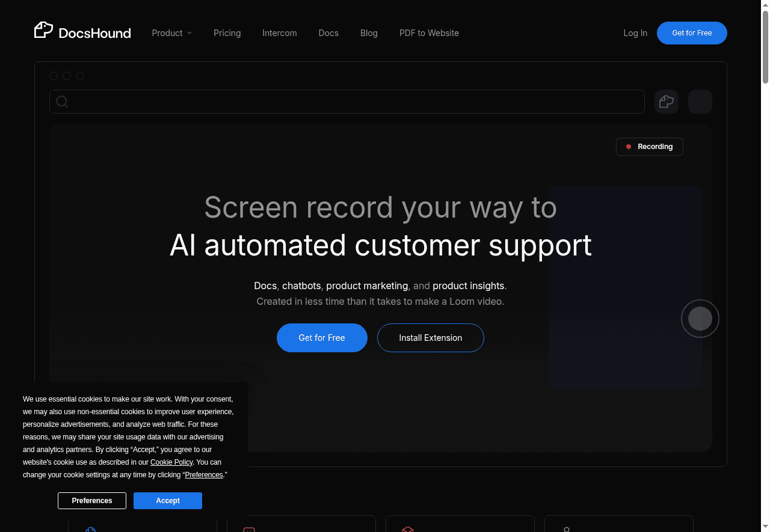Click the DocsHound extension icon beside search bar
This screenshot has height=532, width=770.
(x=666, y=102)
